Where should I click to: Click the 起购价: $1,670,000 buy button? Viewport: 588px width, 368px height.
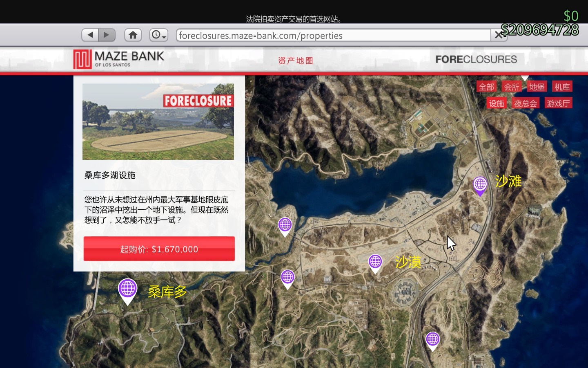(159, 249)
